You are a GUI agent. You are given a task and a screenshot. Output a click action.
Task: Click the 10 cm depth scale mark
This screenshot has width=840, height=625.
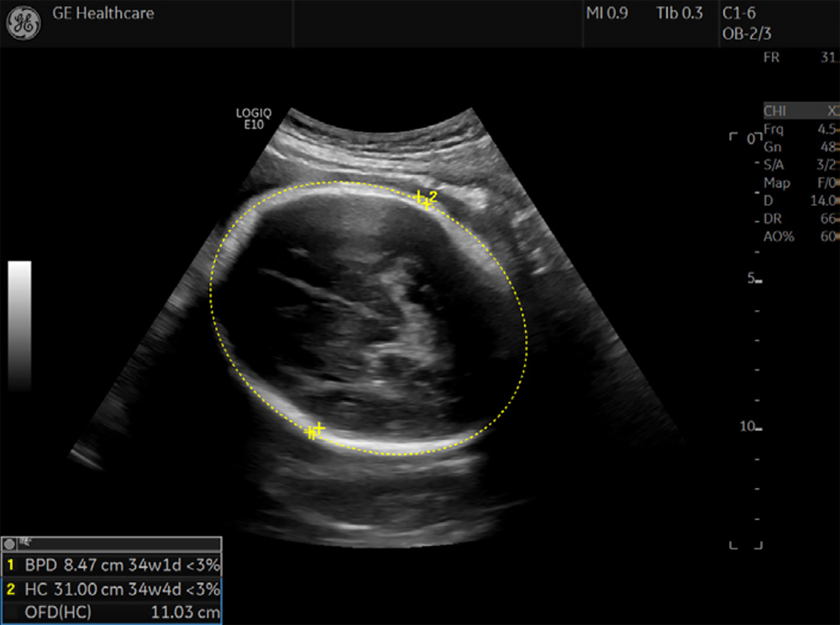click(750, 426)
